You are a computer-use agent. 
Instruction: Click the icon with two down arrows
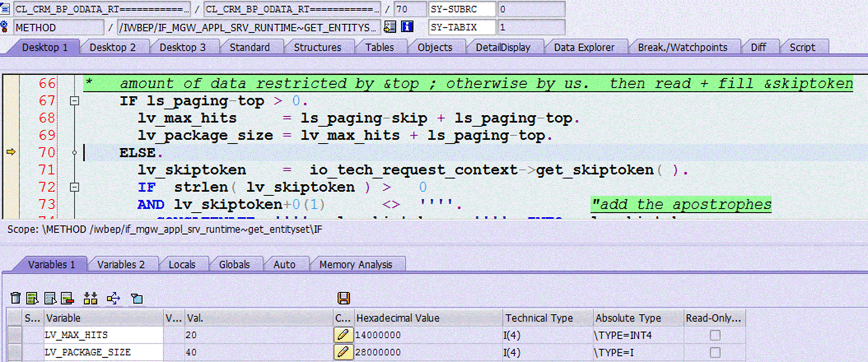(90, 298)
